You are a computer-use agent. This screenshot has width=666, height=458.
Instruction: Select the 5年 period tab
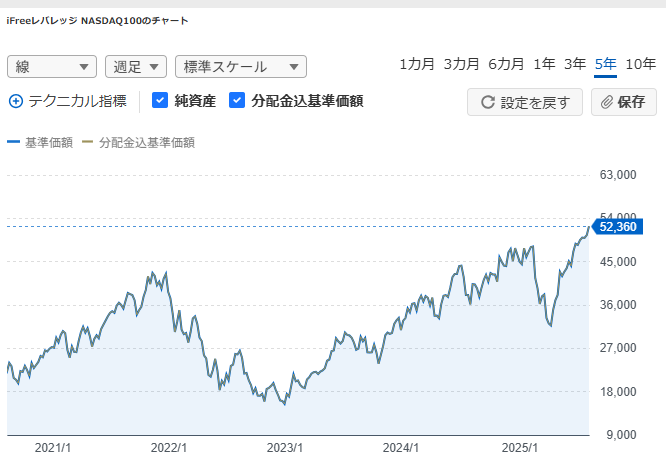(x=605, y=65)
